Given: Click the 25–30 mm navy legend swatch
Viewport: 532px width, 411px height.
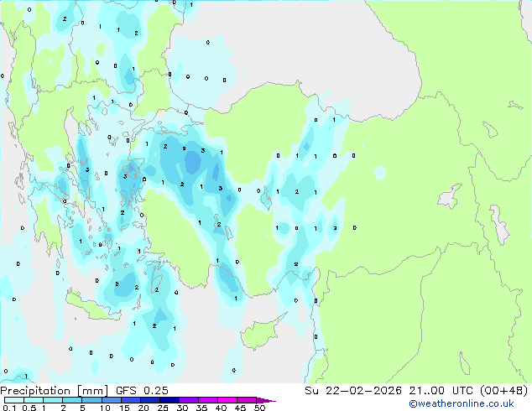Looking at the screenshot, I should click(x=170, y=400).
